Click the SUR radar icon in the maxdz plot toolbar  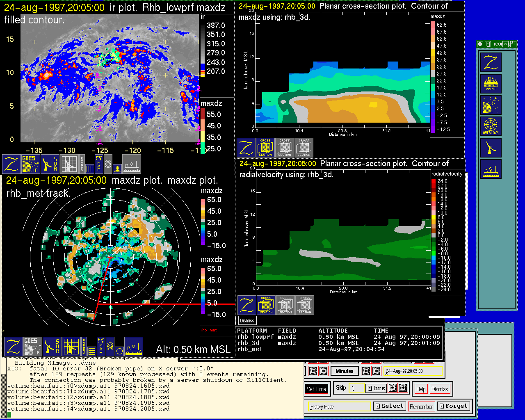click(52, 347)
